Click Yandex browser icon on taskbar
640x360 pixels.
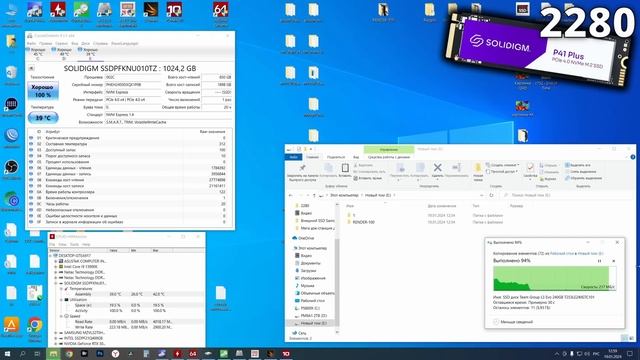coord(115,353)
